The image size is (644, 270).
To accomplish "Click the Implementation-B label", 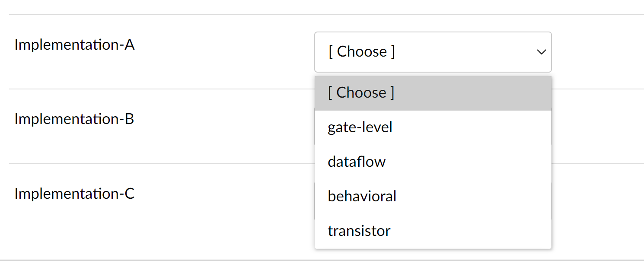I will click(x=74, y=119).
